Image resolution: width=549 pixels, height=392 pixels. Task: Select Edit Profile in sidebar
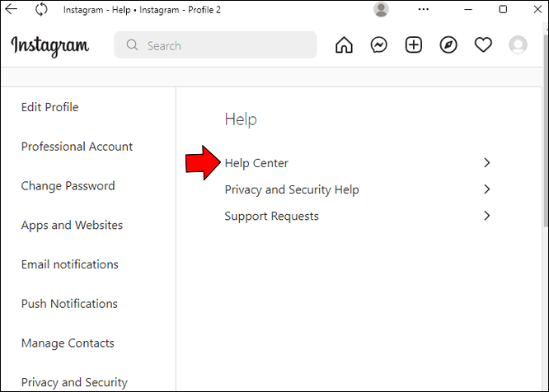pyautogui.click(x=50, y=107)
